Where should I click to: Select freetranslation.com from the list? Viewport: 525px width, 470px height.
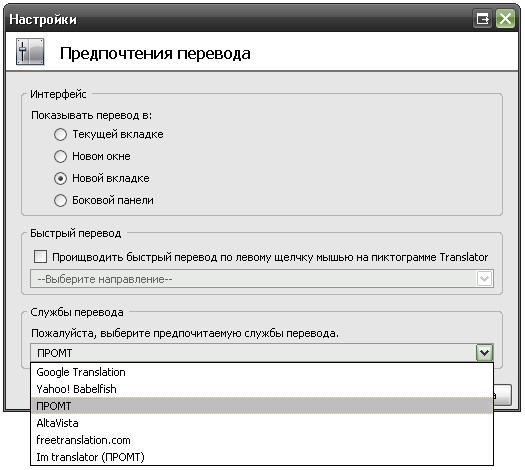click(x=262, y=440)
